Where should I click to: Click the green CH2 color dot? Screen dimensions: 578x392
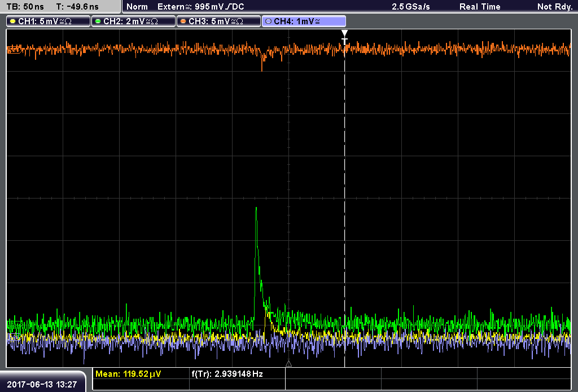98,21
